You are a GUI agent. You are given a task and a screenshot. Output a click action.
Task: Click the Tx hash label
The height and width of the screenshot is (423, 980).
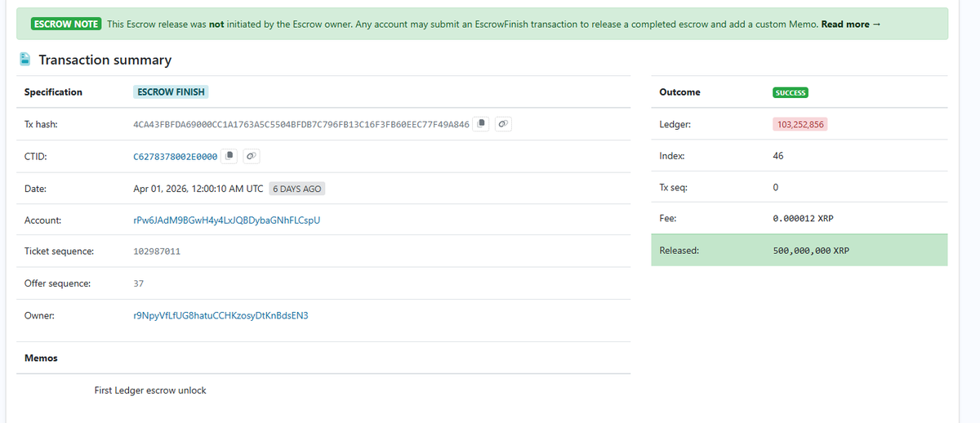click(40, 124)
